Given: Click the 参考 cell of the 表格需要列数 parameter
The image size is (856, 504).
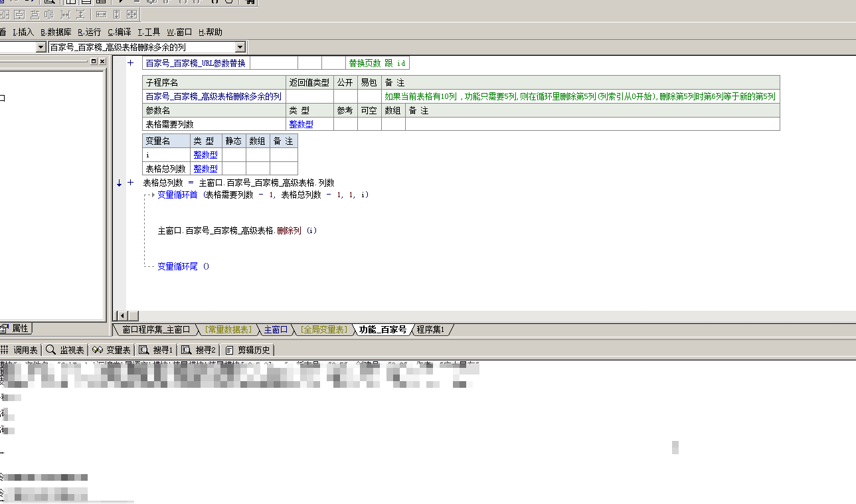Looking at the screenshot, I should (x=345, y=124).
